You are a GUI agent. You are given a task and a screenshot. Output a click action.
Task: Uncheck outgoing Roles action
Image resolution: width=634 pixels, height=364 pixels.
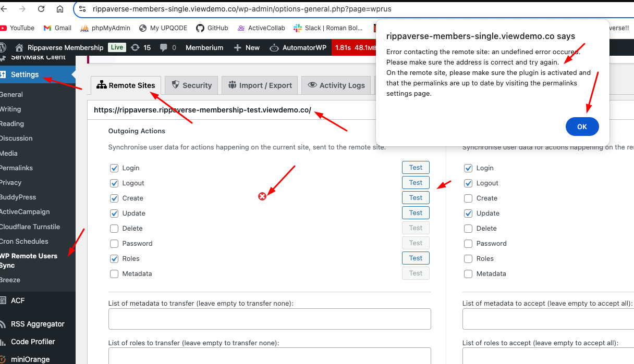[114, 259]
